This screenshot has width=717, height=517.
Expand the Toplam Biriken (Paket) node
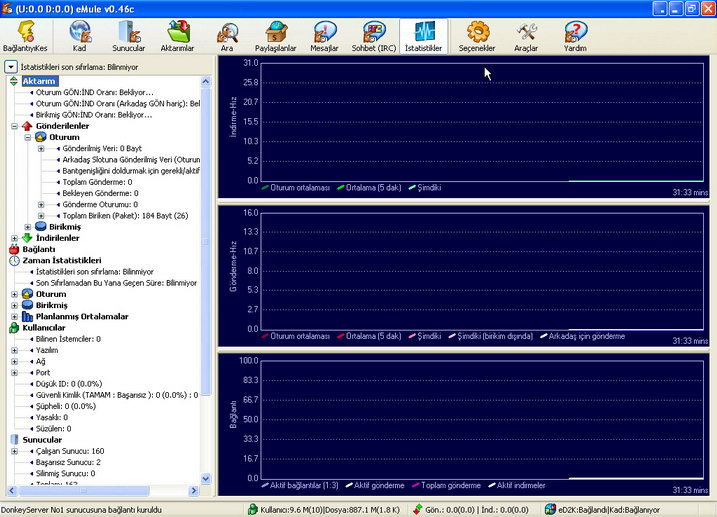pyautogui.click(x=41, y=216)
